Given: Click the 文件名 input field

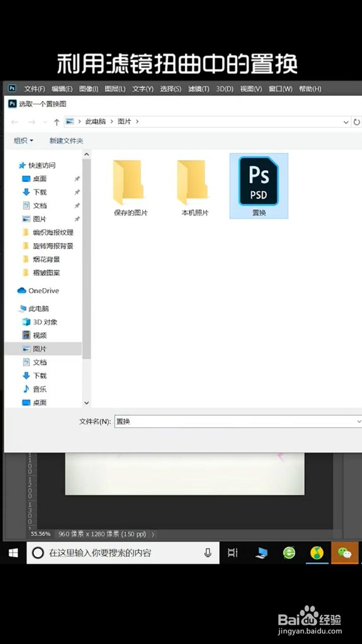Looking at the screenshot, I should (234, 422).
